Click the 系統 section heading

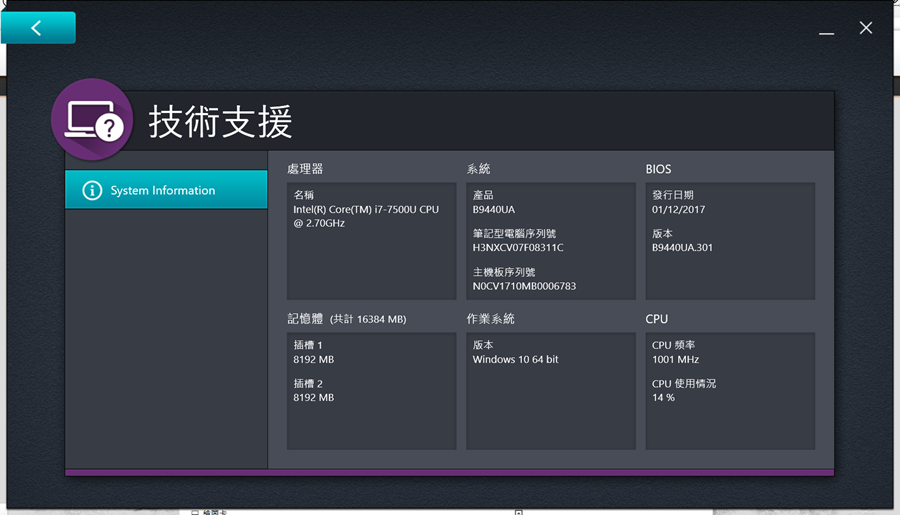478,169
